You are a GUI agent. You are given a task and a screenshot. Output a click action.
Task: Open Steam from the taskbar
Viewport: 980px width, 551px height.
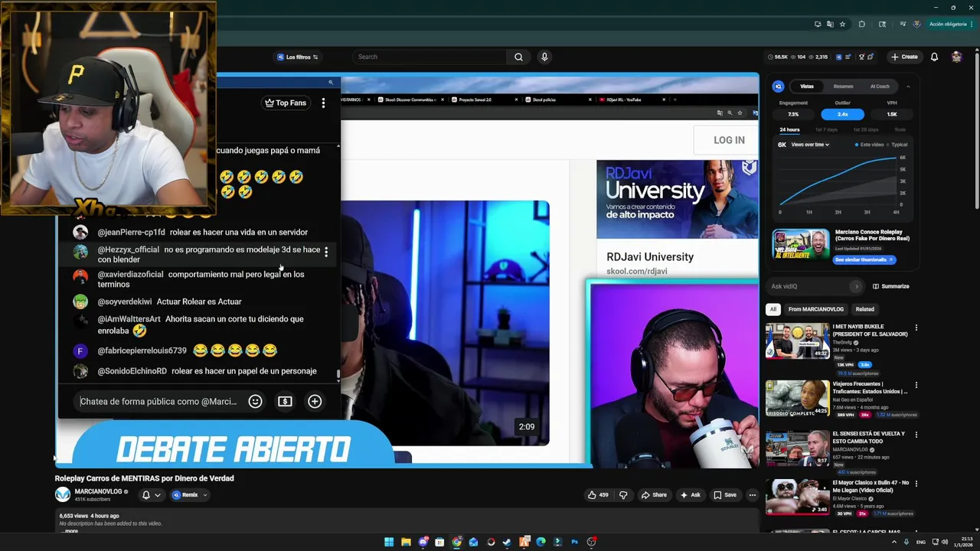pyautogui.click(x=507, y=542)
